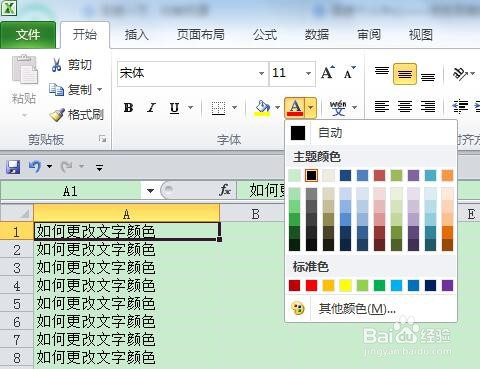Viewport: 480px width, 369px height.
Task: Align text right
Action: coord(428,107)
